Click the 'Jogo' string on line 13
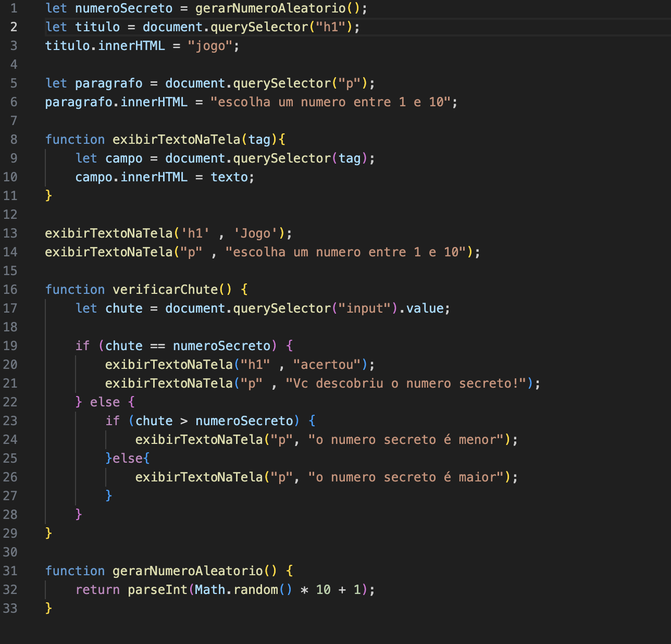Screen dimensions: 671x644 click(x=255, y=233)
